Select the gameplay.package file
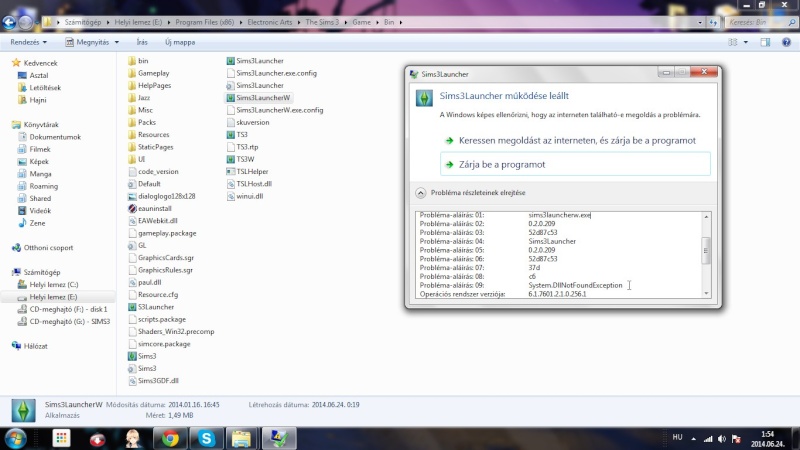Image resolution: width=800 pixels, height=450 pixels. 162,233
